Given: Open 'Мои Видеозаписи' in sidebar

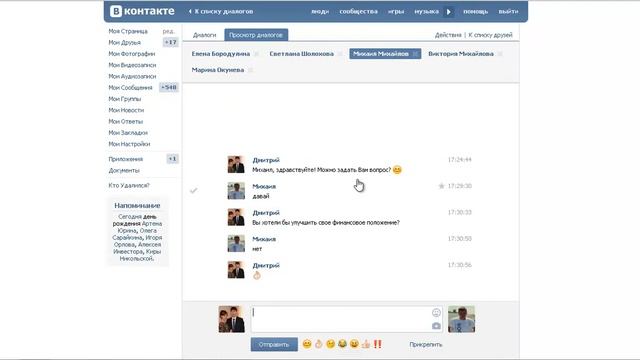Looking at the screenshot, I should [x=132, y=65].
